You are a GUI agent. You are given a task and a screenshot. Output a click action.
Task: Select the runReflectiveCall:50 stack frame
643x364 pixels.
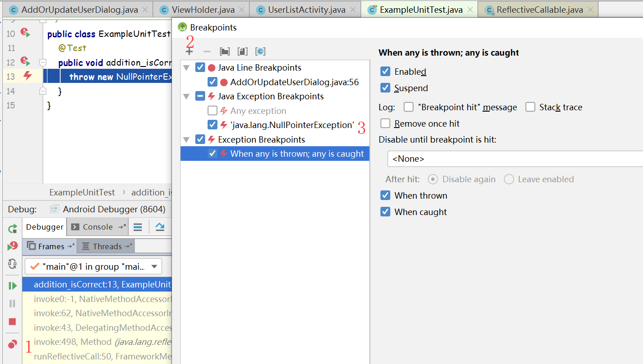[x=97, y=356]
